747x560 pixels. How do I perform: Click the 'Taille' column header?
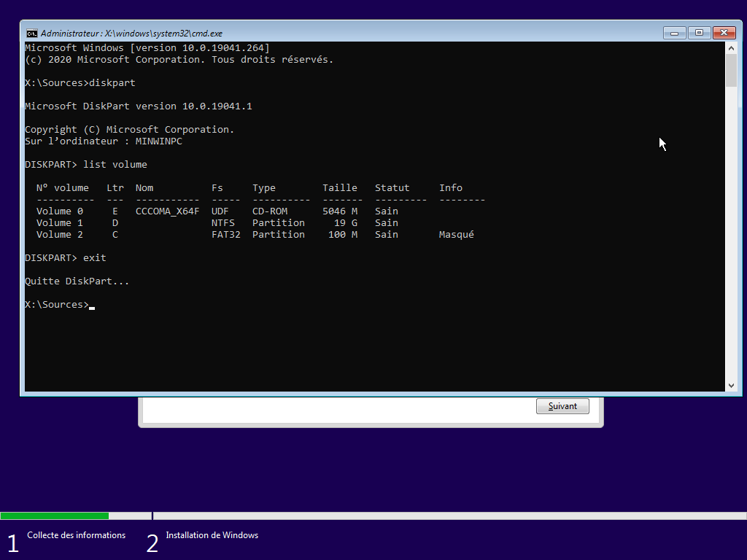(340, 187)
